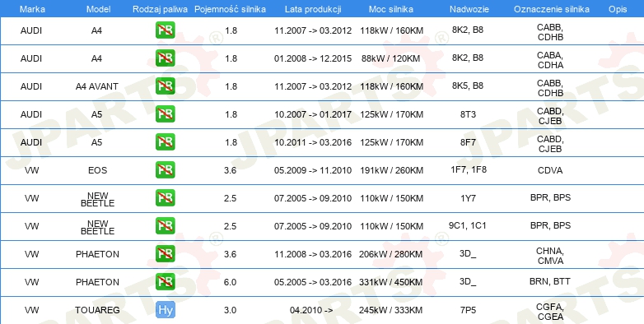
Task: Click the Oznaczenie silnika column header
Action: click(x=552, y=9)
